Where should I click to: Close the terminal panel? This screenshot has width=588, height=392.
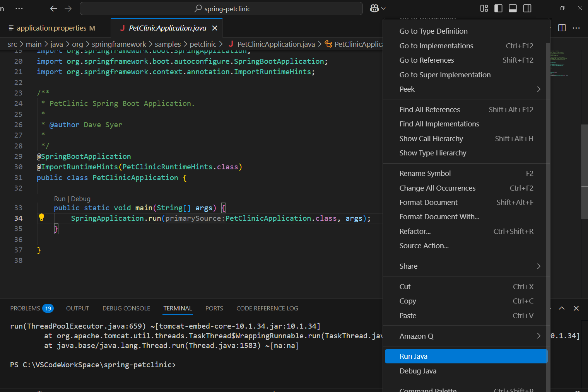[x=576, y=308]
